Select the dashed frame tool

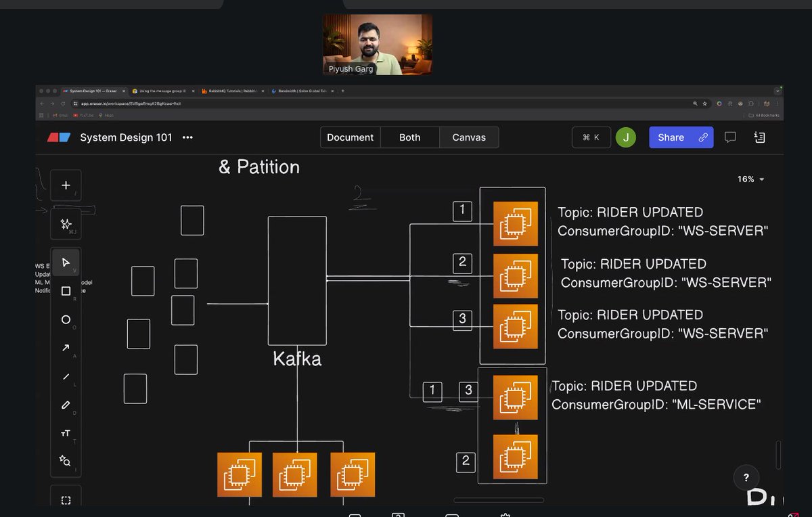[x=66, y=500]
